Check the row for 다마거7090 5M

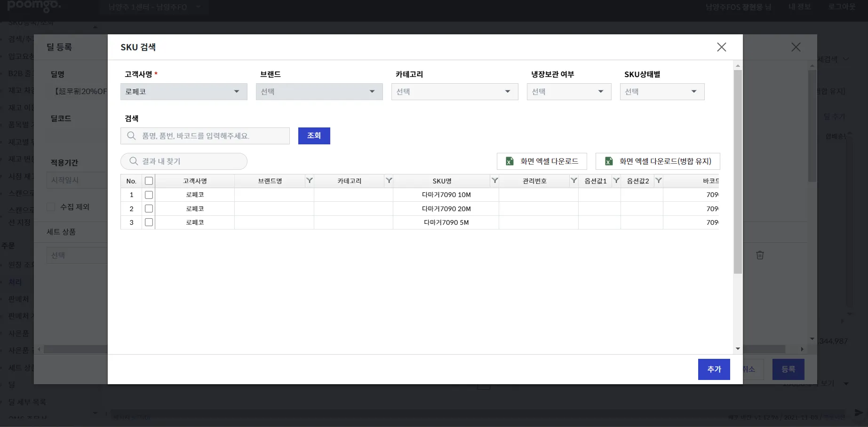(x=149, y=222)
